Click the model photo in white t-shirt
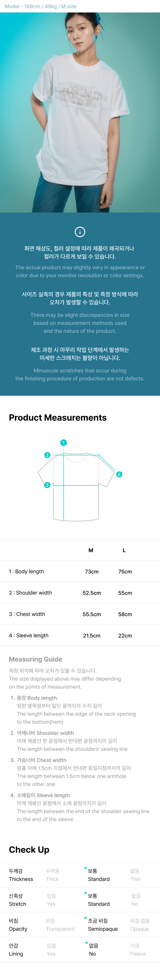This screenshot has width=160, height=980. [x=80, y=112]
